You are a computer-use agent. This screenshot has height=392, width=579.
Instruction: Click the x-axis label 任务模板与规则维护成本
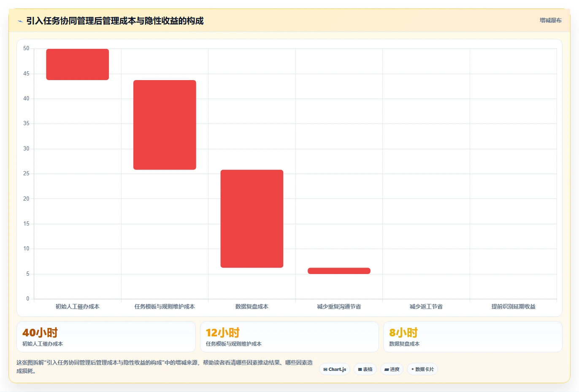165,307
